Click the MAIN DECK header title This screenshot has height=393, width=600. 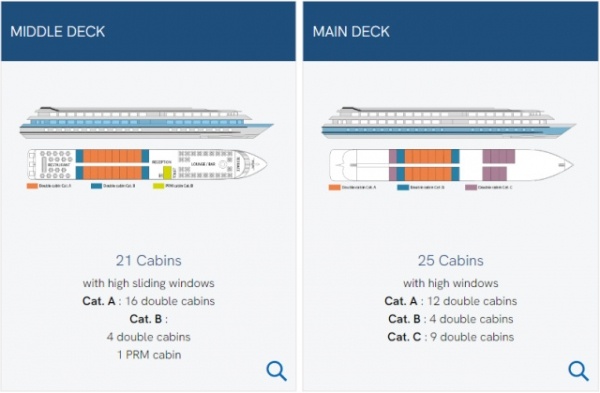pos(351,31)
